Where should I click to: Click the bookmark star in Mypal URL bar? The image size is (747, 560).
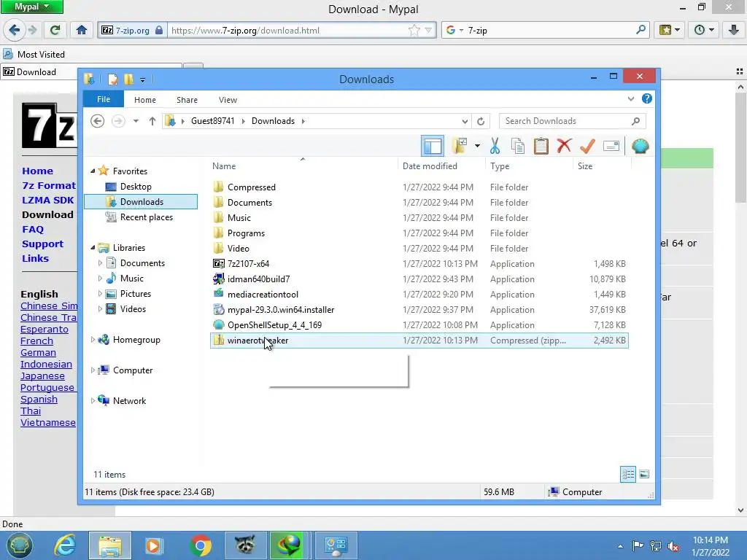(x=414, y=31)
